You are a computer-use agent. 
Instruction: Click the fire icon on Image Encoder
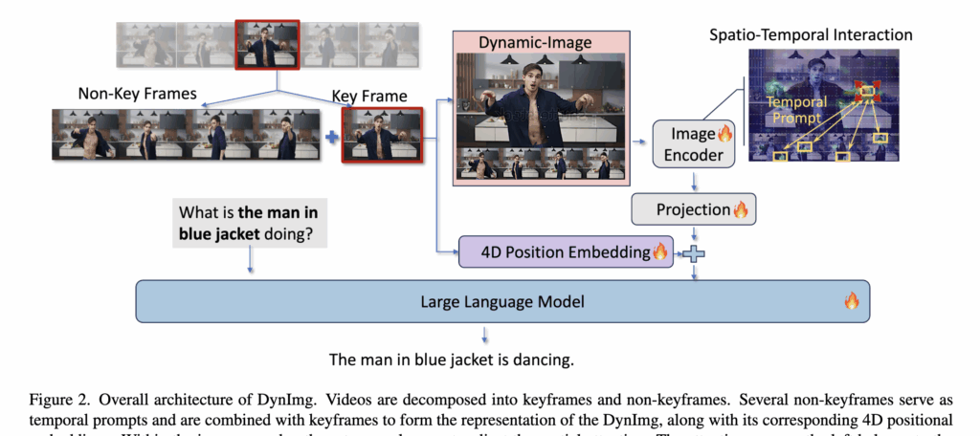(723, 135)
